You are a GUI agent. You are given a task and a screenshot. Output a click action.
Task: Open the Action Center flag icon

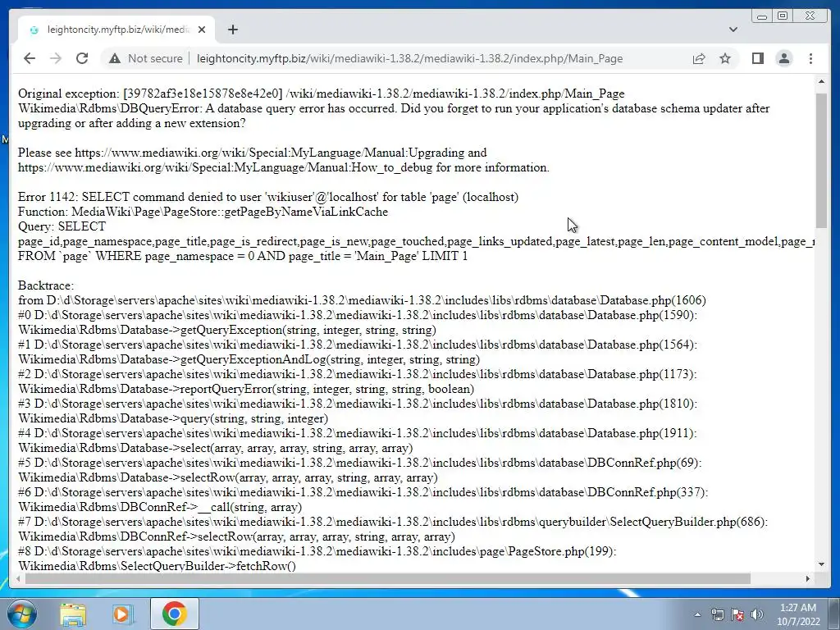(x=737, y=614)
